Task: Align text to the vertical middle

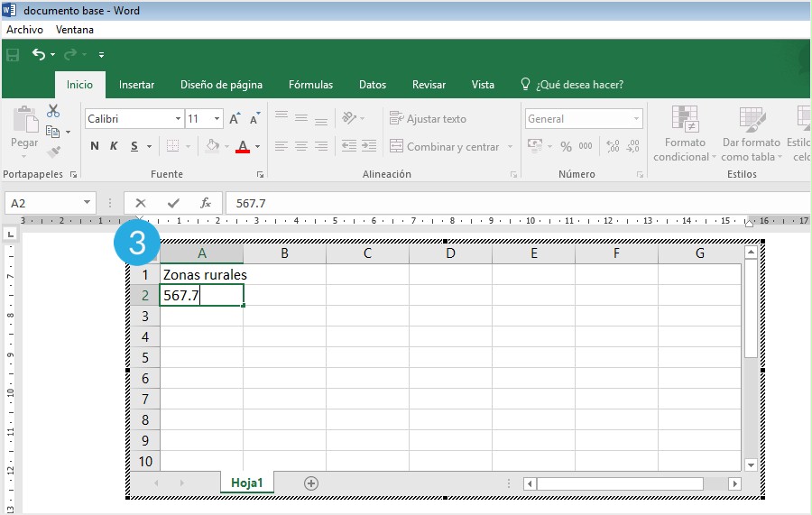Action: [x=301, y=118]
